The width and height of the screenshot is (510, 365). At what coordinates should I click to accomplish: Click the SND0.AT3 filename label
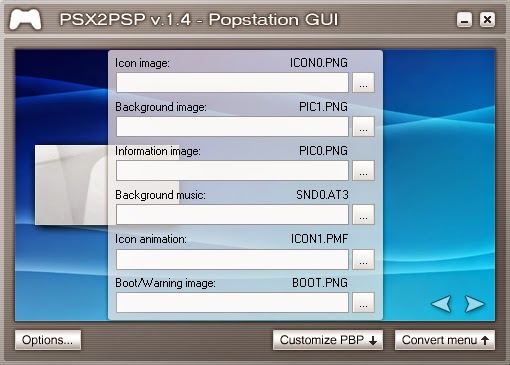click(x=322, y=195)
